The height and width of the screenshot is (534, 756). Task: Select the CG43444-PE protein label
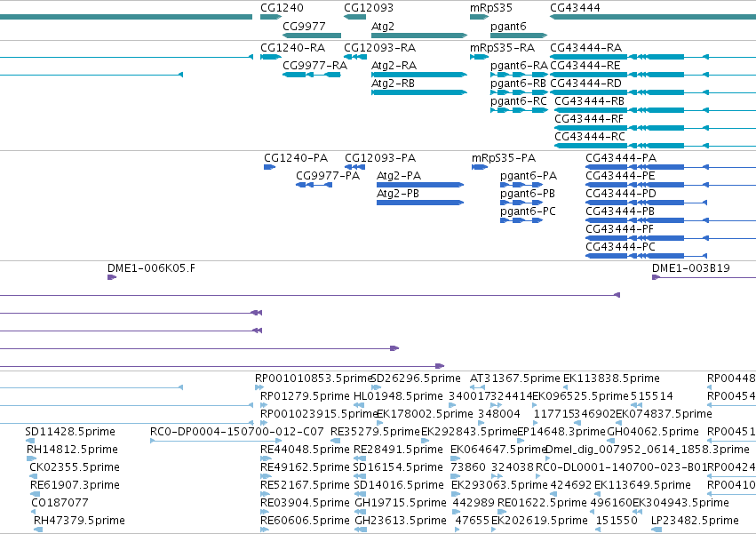pos(620,176)
